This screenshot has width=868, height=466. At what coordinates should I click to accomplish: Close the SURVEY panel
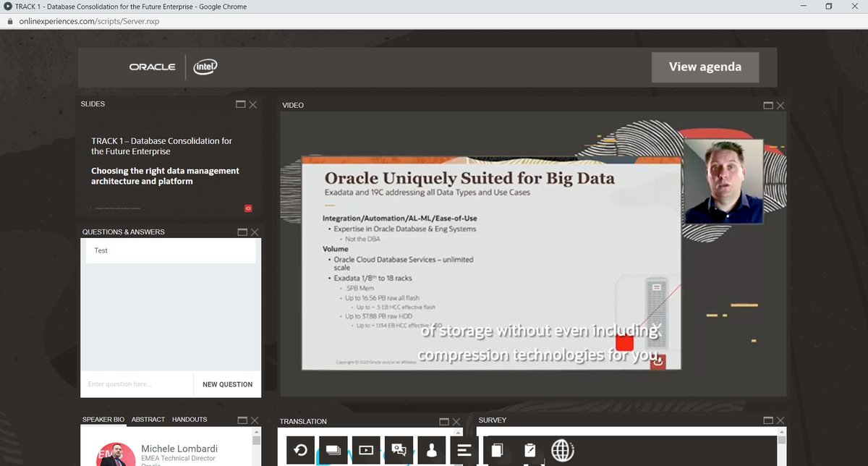click(x=780, y=420)
